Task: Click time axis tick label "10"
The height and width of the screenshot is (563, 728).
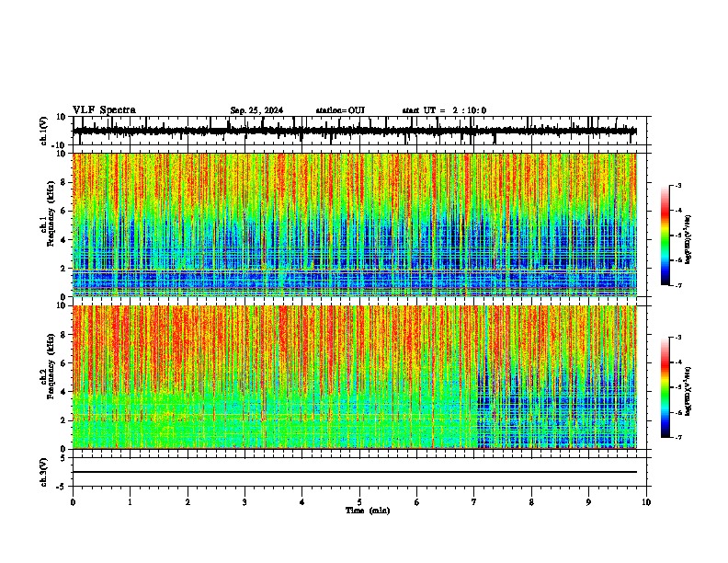Action: tap(646, 502)
